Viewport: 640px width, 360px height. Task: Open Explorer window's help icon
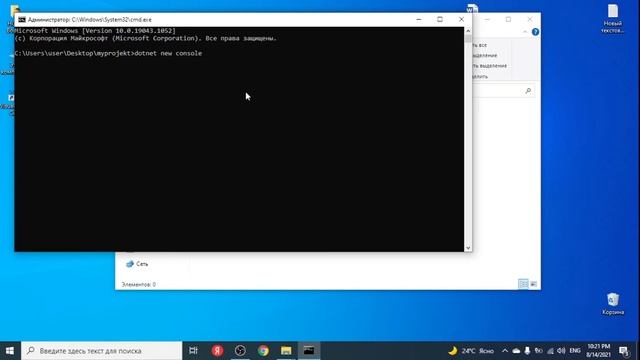click(x=535, y=32)
